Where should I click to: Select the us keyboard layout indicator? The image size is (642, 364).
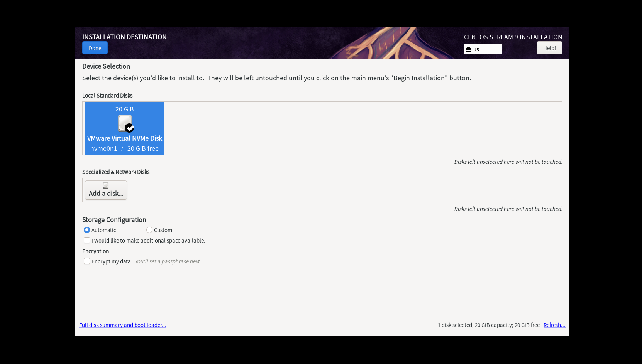point(483,49)
